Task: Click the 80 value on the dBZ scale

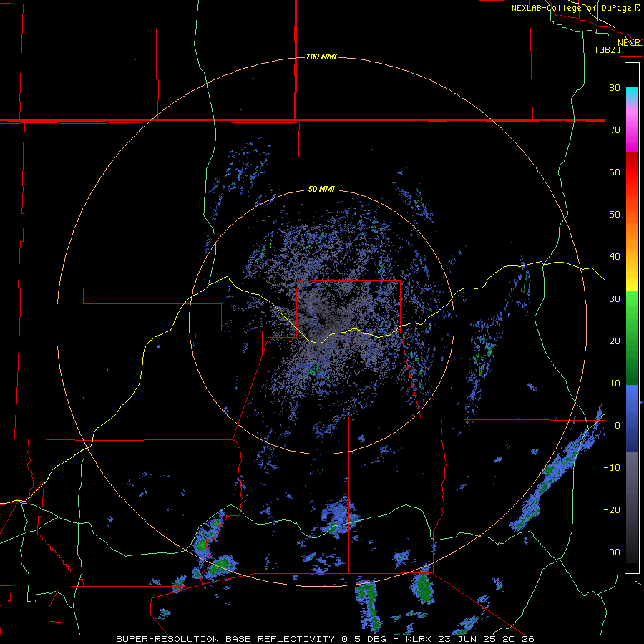Action: [615, 88]
